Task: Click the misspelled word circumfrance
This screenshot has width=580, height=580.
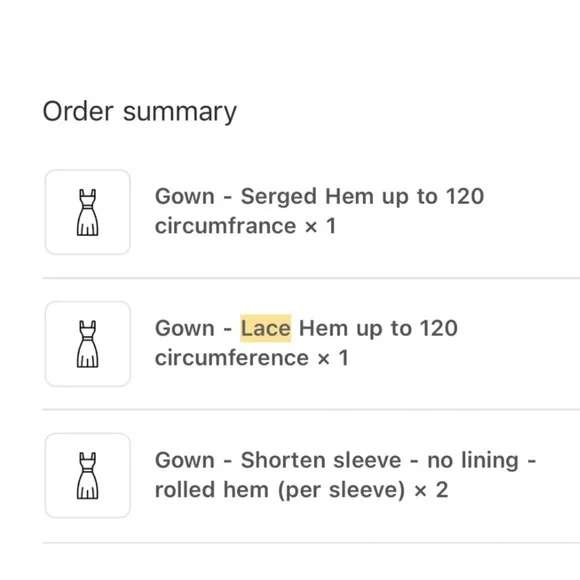Action: (x=225, y=226)
